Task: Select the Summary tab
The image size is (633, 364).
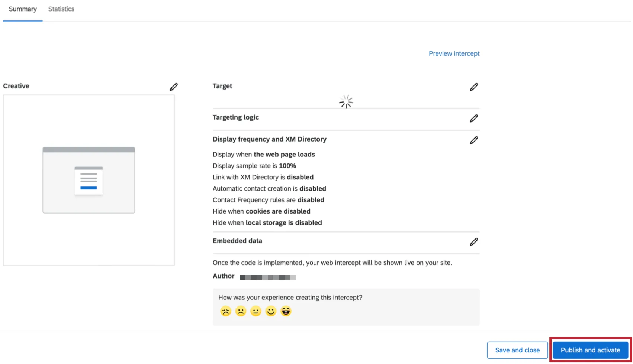Action: [x=23, y=9]
